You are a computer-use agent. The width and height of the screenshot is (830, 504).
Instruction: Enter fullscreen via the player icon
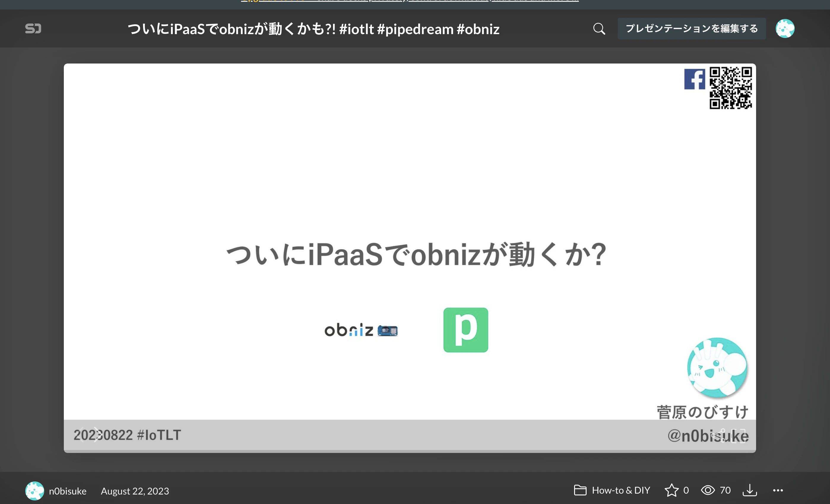[738, 436]
